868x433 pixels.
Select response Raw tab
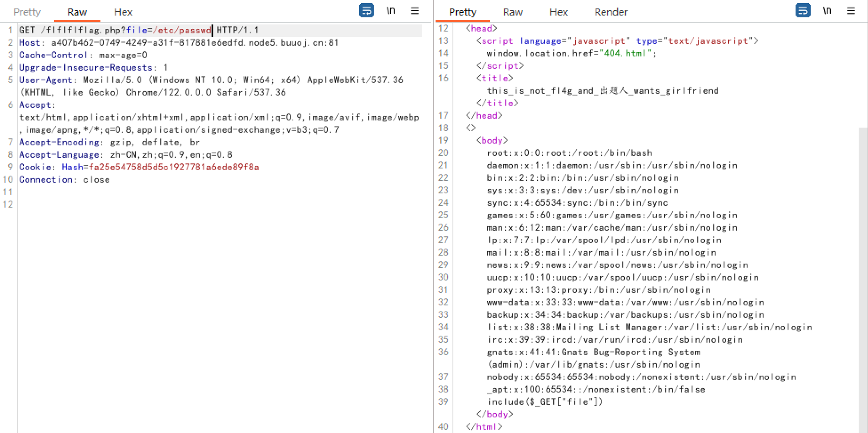[x=513, y=12]
